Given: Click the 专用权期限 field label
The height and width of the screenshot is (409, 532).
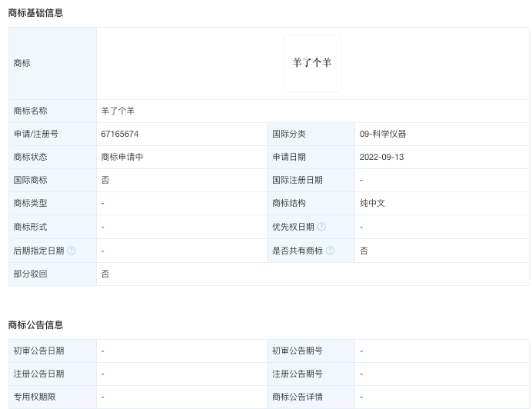Looking at the screenshot, I should (35, 397).
